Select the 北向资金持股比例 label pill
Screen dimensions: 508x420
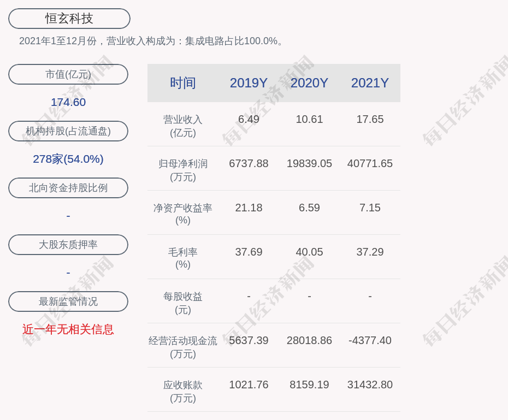click(68, 188)
